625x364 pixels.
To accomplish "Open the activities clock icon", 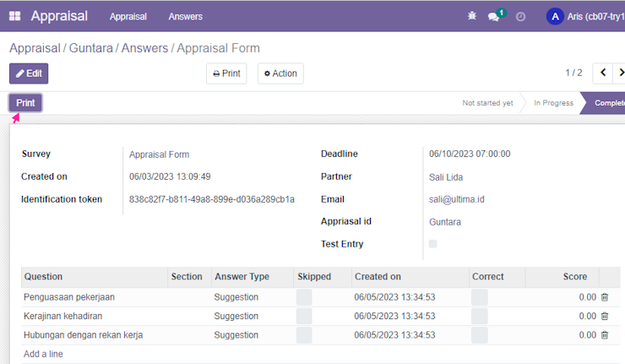I will coord(520,17).
